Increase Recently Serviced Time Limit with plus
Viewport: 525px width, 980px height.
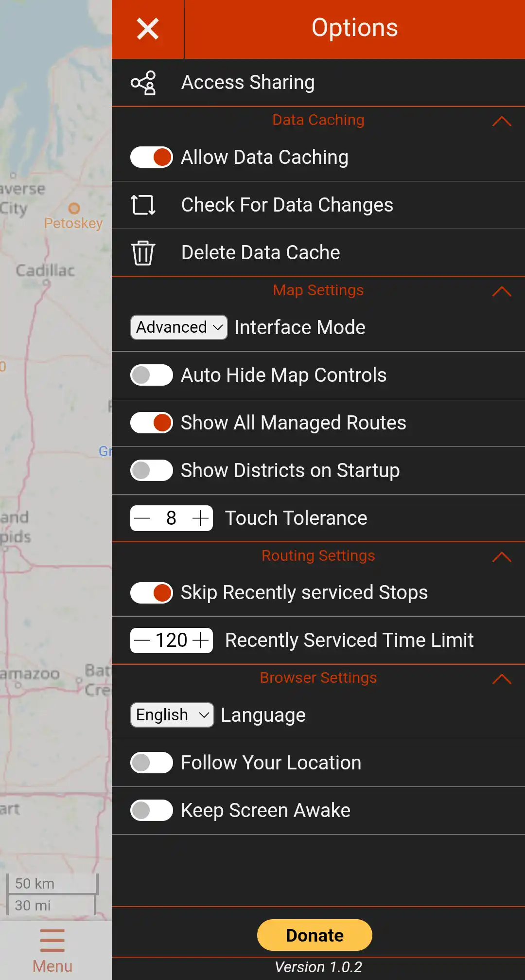coord(200,641)
